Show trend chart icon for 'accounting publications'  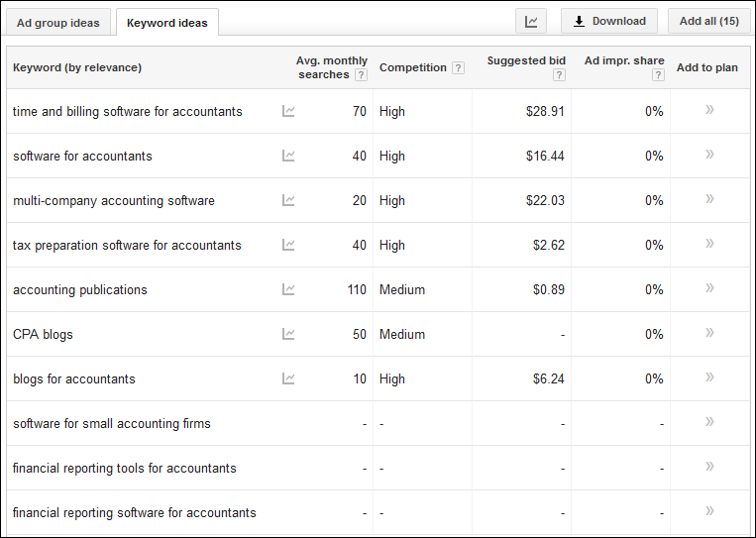288,289
